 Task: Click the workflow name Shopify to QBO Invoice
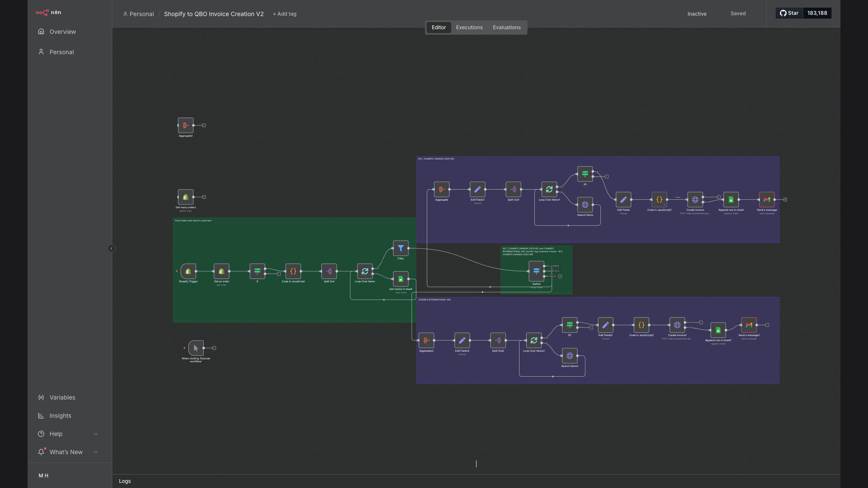point(214,14)
